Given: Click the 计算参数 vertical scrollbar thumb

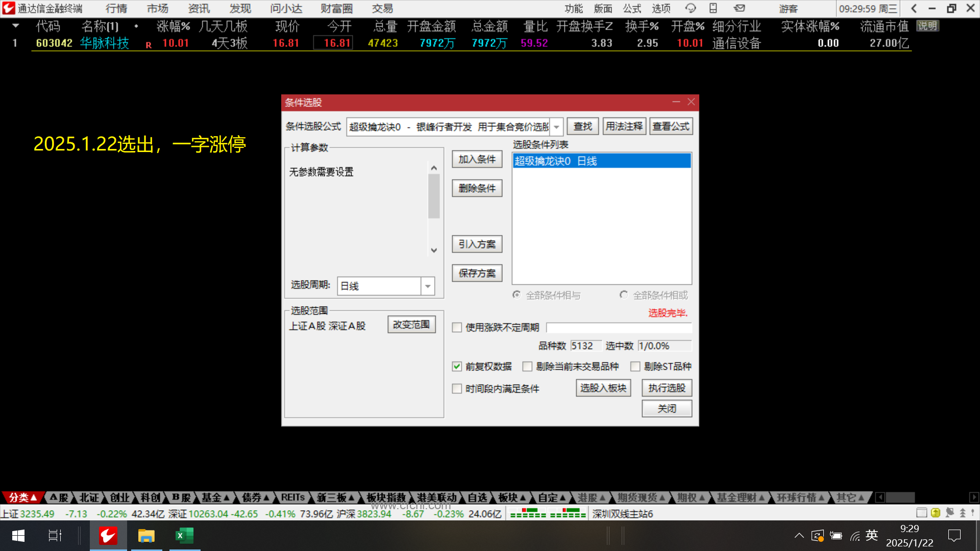Looking at the screenshot, I should (x=434, y=196).
